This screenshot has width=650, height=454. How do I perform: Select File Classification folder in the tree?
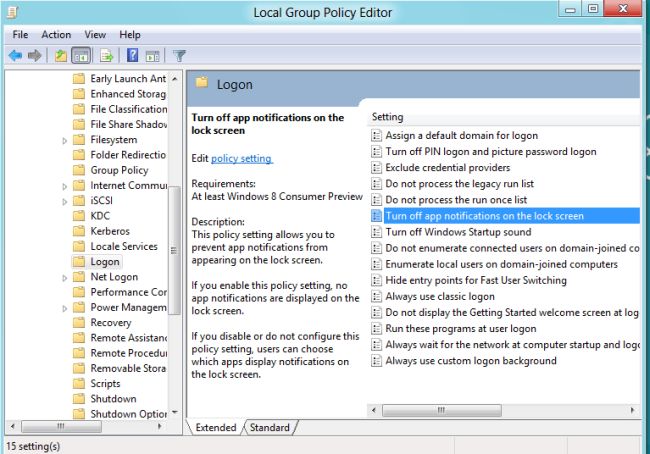(x=129, y=109)
